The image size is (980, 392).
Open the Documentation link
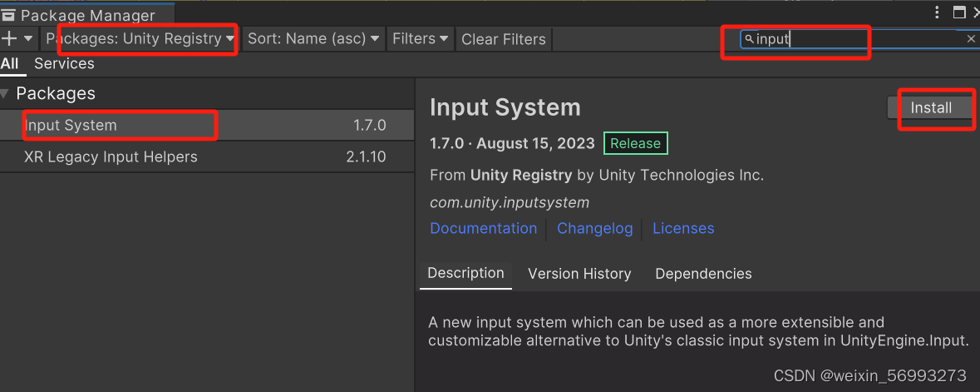484,229
